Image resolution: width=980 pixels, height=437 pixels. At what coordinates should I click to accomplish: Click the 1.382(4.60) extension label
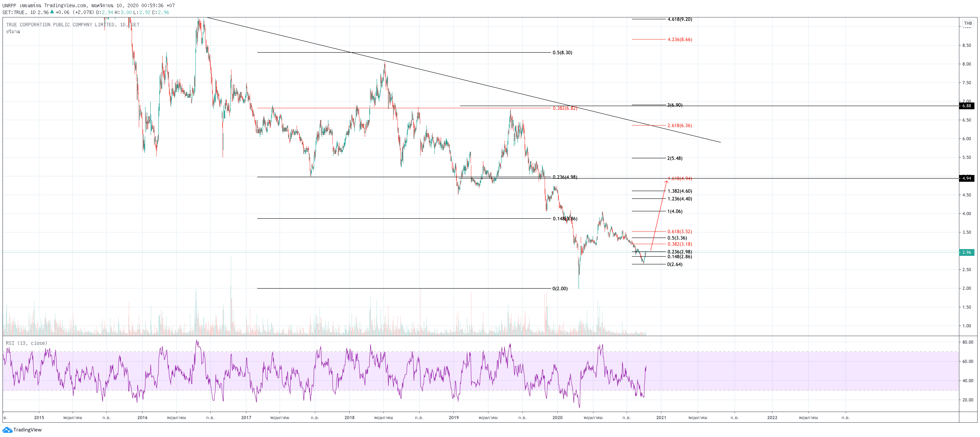[x=679, y=191]
